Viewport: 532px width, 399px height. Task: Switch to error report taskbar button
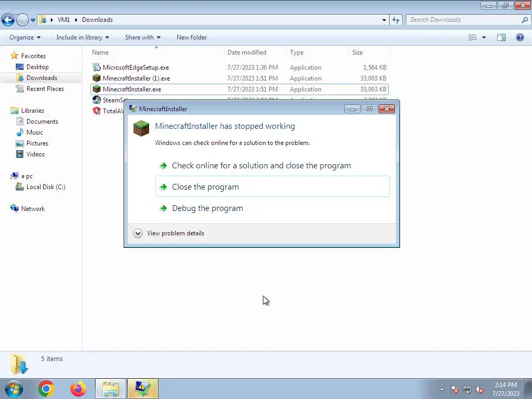(143, 389)
